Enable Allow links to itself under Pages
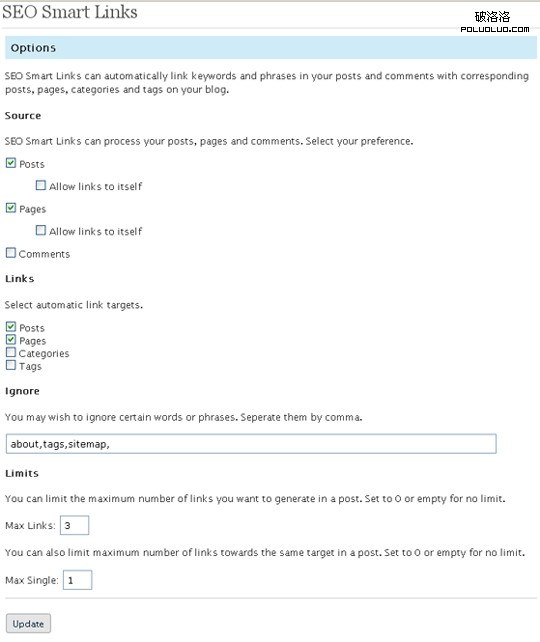 (41, 230)
